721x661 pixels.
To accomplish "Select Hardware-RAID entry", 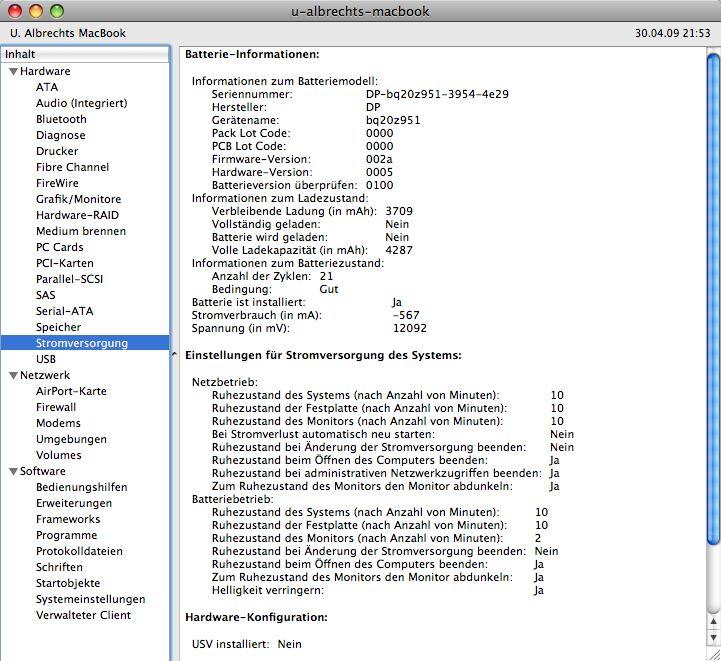I will tap(77, 215).
